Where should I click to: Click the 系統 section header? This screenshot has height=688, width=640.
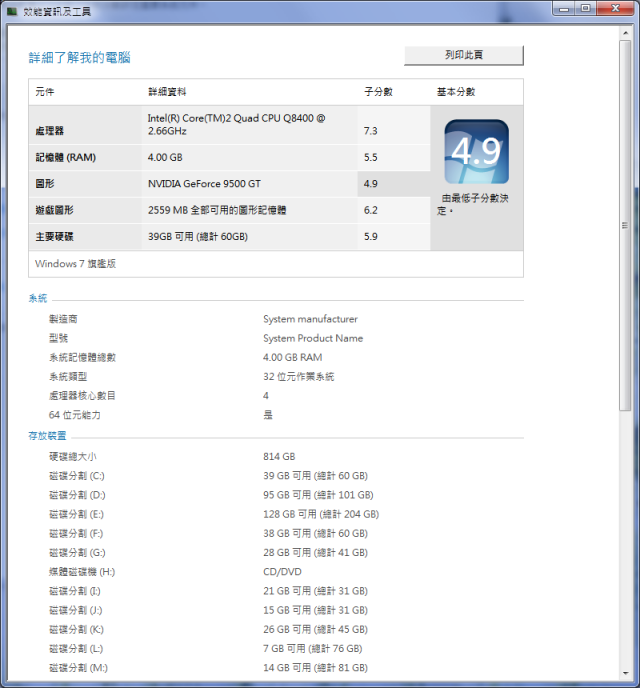pos(38,298)
